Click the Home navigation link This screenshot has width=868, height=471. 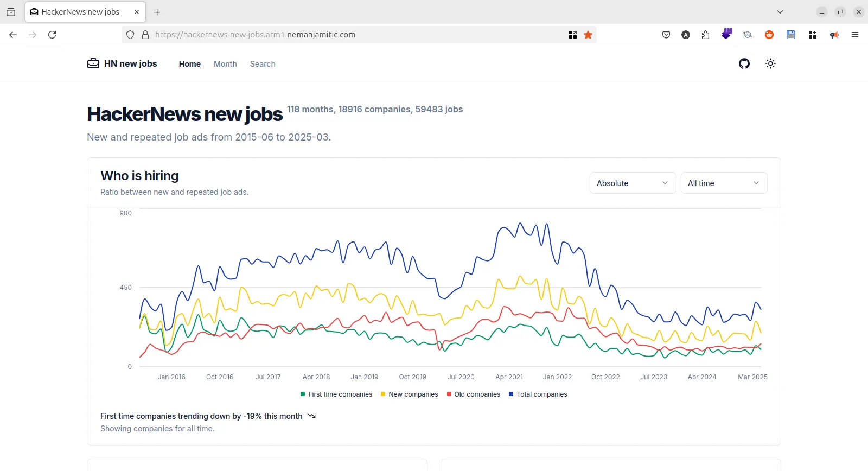(189, 64)
